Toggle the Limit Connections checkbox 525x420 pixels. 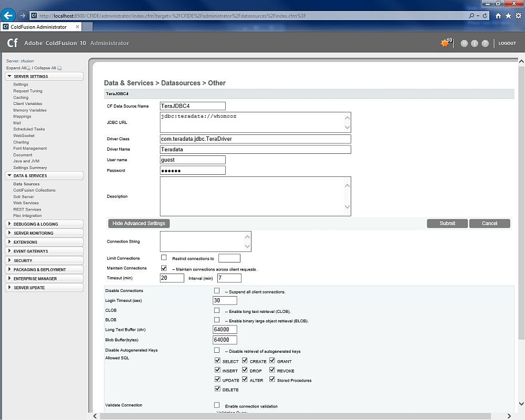tap(164, 258)
